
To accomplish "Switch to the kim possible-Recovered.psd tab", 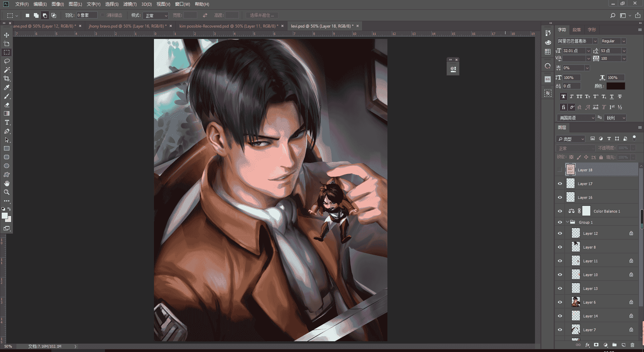I will pos(229,26).
